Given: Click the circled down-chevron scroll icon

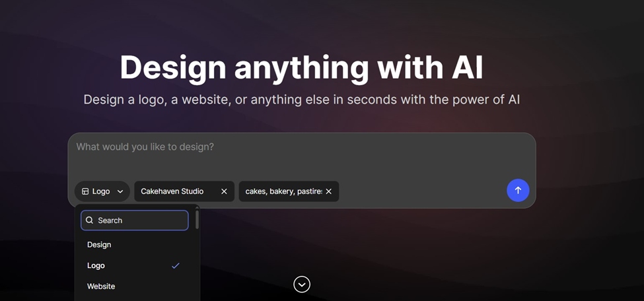Looking at the screenshot, I should [302, 284].
